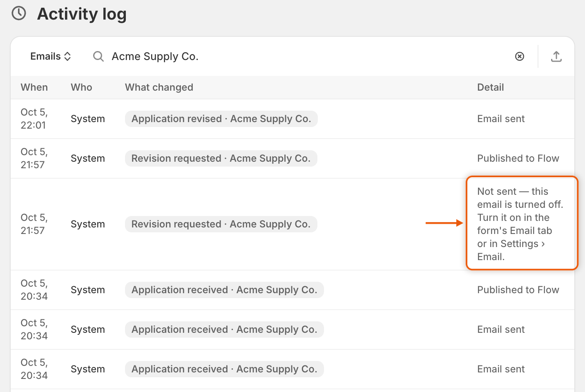Click "System" in the Application revised row
Viewport: 585px width, 392px height.
click(88, 119)
